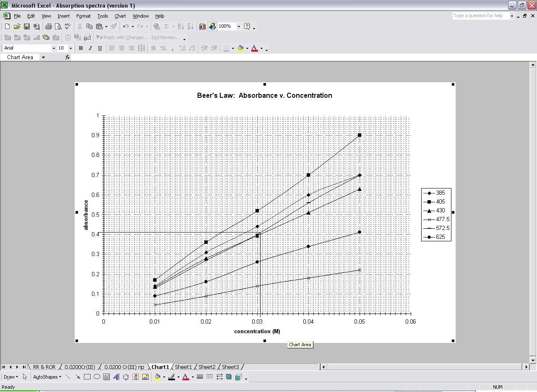Click the Copy icon in the toolbar
The height and width of the screenshot is (392, 537).
point(89,26)
